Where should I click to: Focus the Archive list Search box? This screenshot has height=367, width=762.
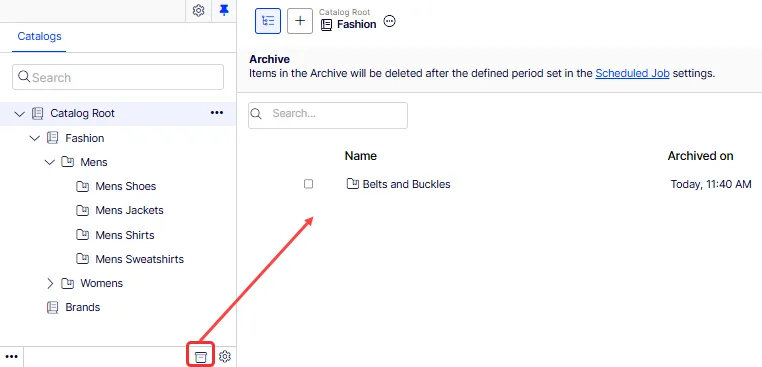(x=328, y=115)
